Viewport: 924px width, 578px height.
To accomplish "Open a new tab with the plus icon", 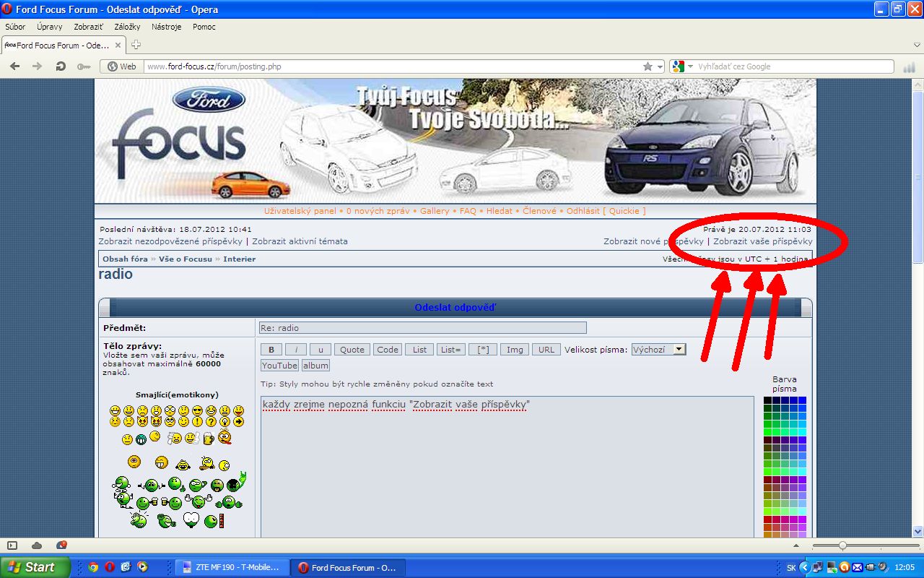I will coord(136,45).
